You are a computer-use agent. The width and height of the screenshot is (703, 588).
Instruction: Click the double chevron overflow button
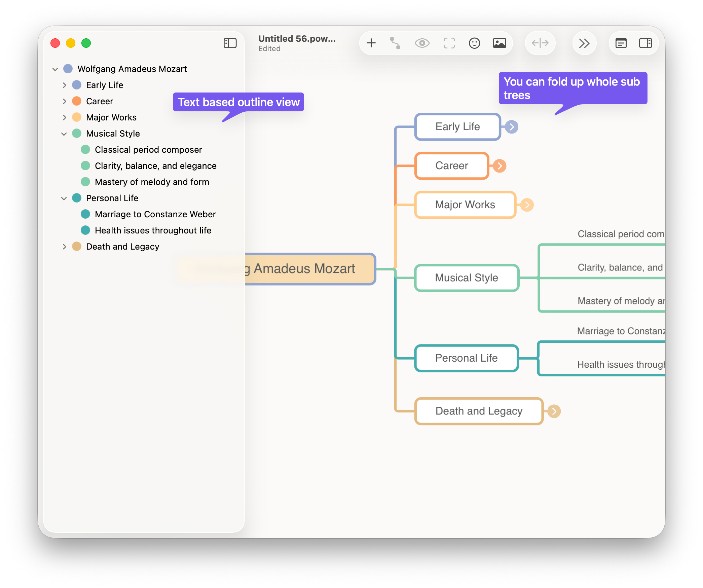click(x=584, y=43)
